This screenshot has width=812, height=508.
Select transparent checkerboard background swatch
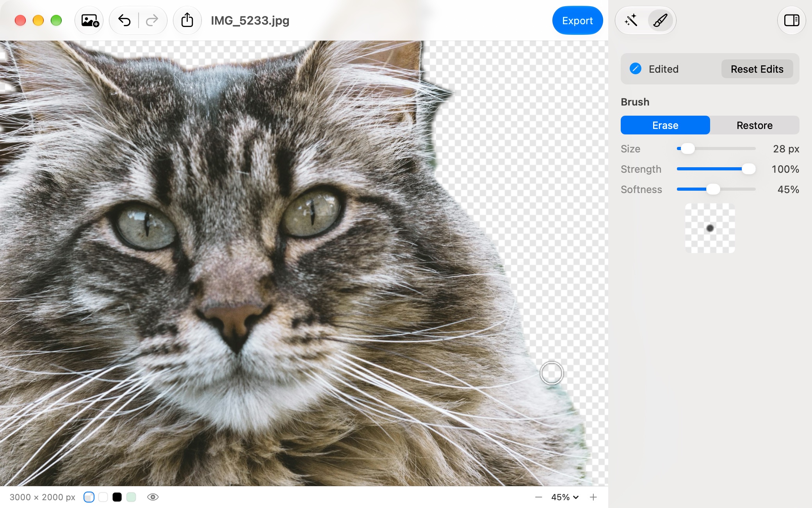pyautogui.click(x=89, y=497)
